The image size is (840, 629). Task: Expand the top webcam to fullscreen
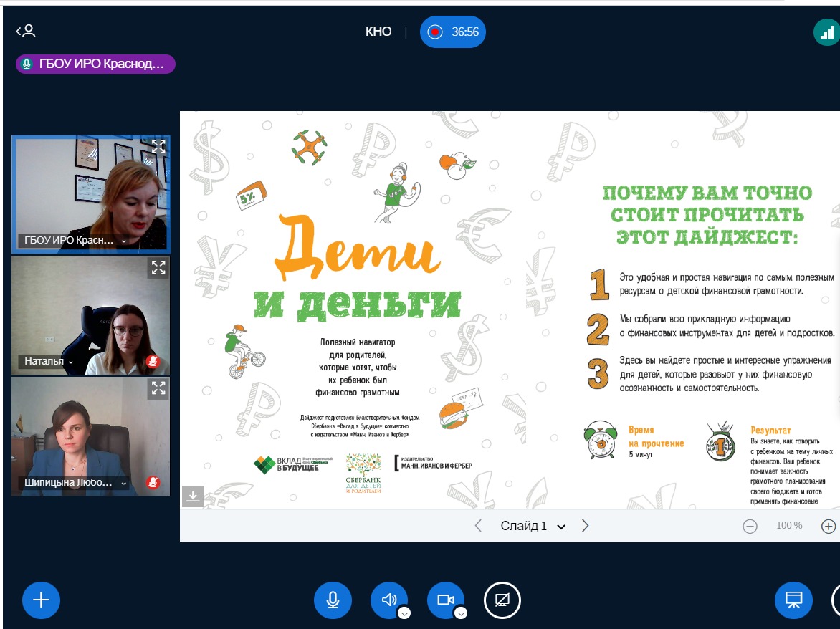click(158, 147)
